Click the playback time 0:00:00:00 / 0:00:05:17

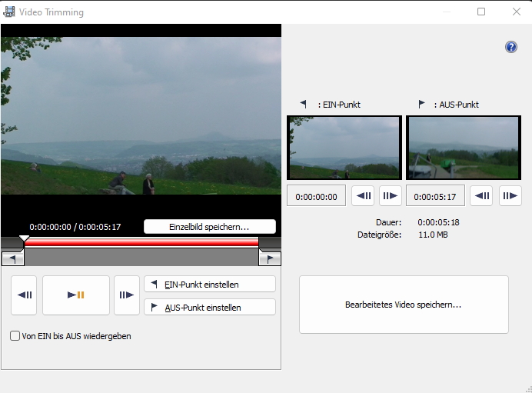(x=75, y=227)
